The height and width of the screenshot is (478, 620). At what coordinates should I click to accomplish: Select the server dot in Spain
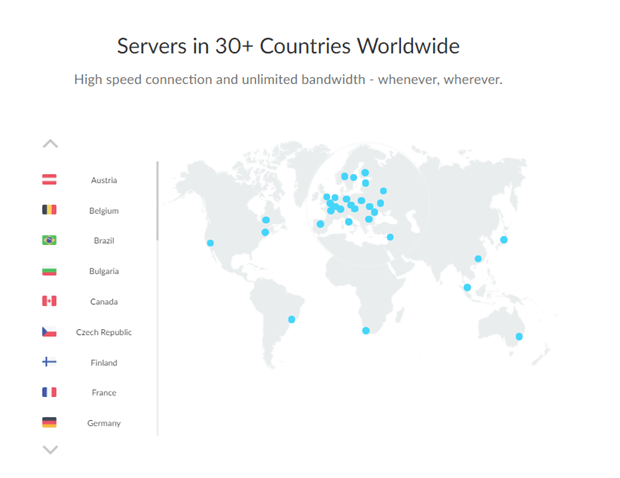(x=320, y=224)
